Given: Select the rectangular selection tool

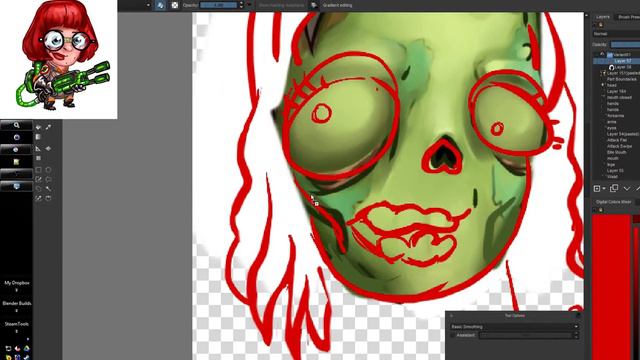Looking at the screenshot, I should pyautogui.click(x=38, y=169).
